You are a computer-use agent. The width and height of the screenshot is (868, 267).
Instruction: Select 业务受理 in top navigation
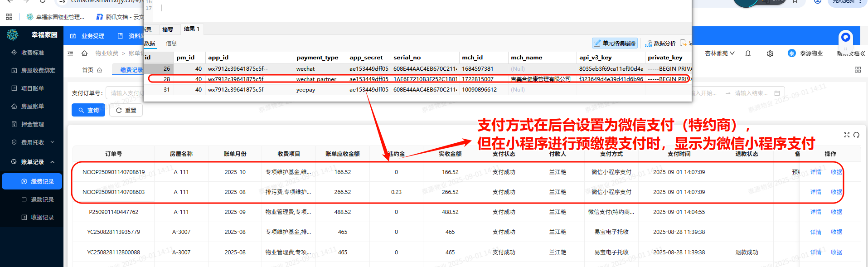tap(87, 36)
